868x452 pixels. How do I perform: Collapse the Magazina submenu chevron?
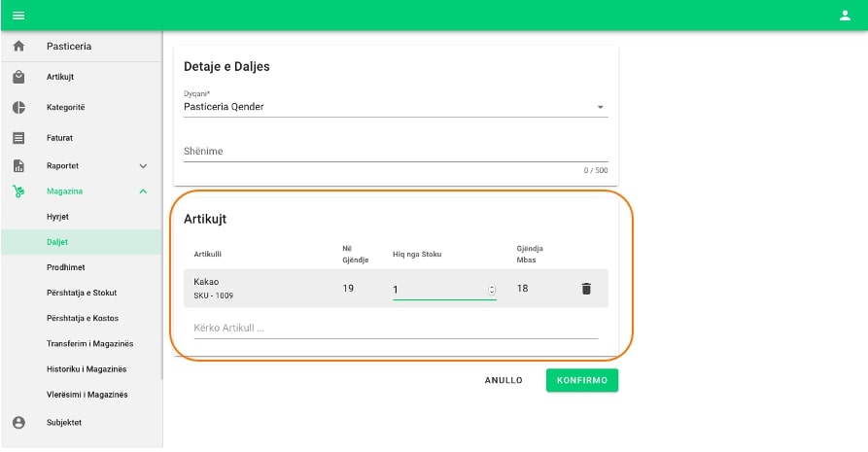click(143, 191)
